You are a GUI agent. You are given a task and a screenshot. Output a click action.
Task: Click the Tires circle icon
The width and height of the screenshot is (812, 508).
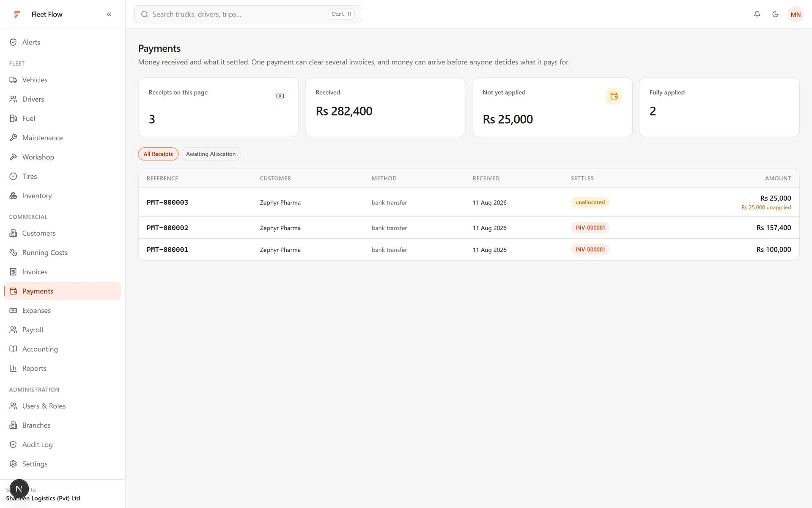point(13,176)
